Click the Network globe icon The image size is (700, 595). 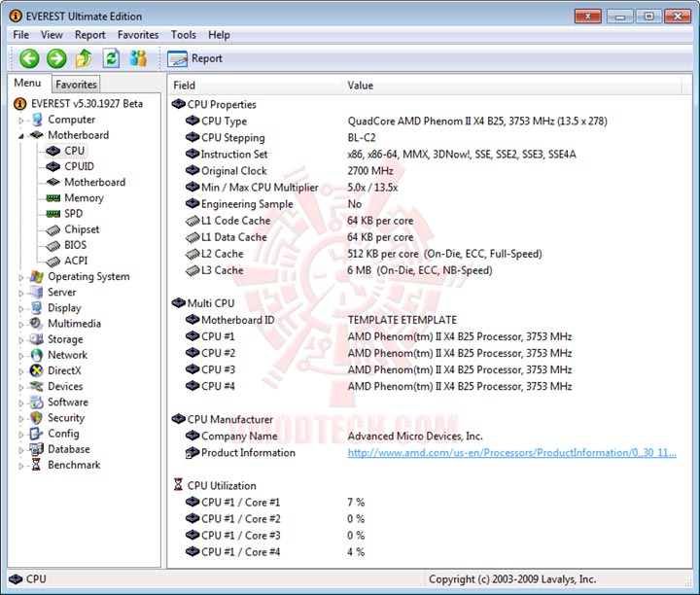pyautogui.click(x=37, y=355)
